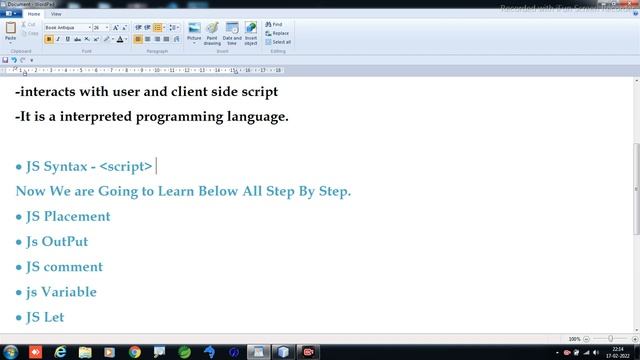Toggle superscript formatting
Viewport: 640px width, 360px height.
(96, 39)
